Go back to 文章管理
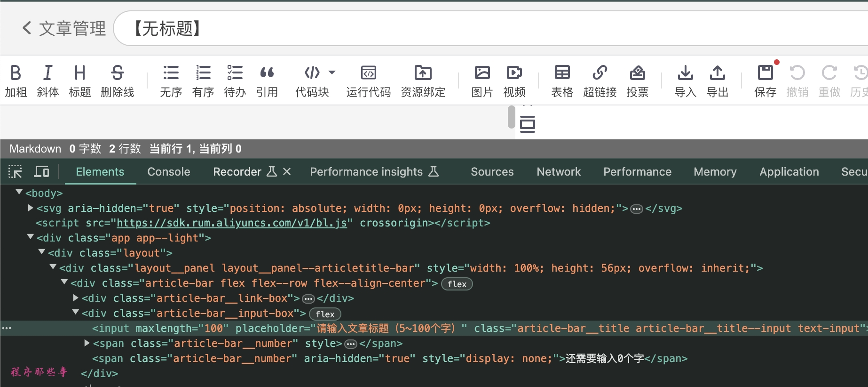Viewport: 868px width, 387px height. [64, 28]
